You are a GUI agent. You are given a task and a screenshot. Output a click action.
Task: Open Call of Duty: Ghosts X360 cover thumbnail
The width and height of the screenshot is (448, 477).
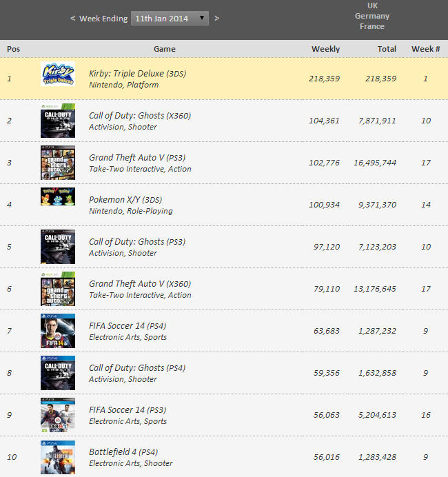pos(58,121)
